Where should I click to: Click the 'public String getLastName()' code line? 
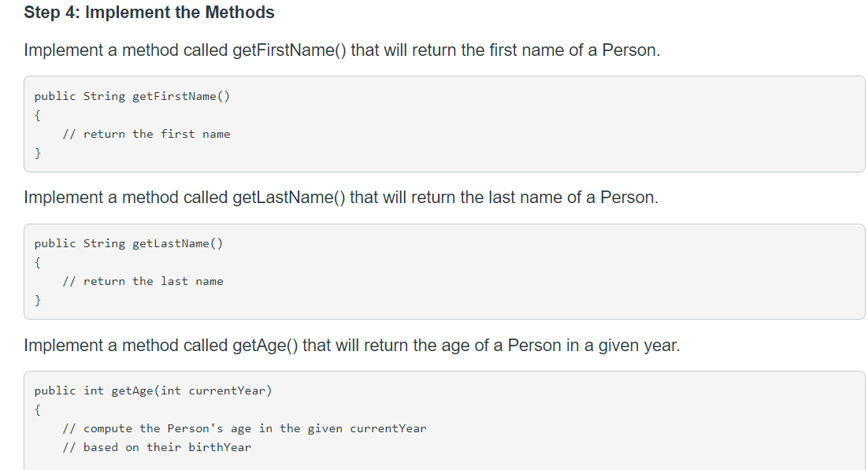(128, 243)
